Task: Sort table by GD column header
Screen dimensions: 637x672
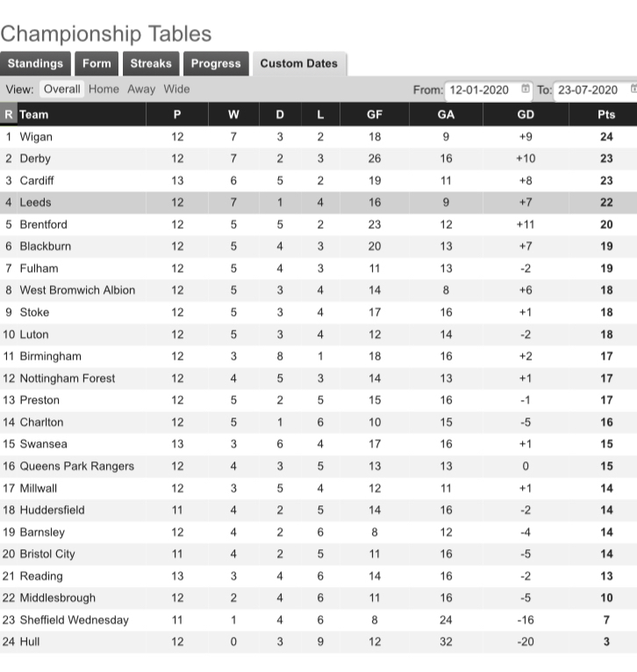Action: pyautogui.click(x=526, y=114)
